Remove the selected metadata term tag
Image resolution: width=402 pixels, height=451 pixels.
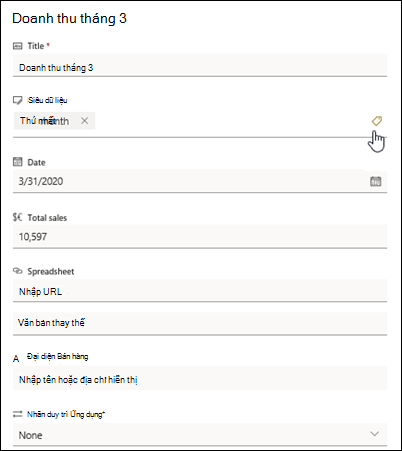[85, 121]
